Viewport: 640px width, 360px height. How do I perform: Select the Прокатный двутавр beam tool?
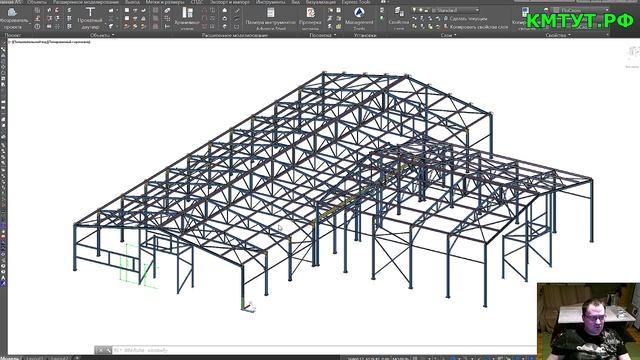pyautogui.click(x=90, y=18)
